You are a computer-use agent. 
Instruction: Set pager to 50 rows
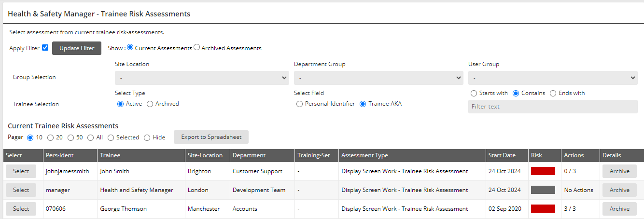tap(71, 137)
